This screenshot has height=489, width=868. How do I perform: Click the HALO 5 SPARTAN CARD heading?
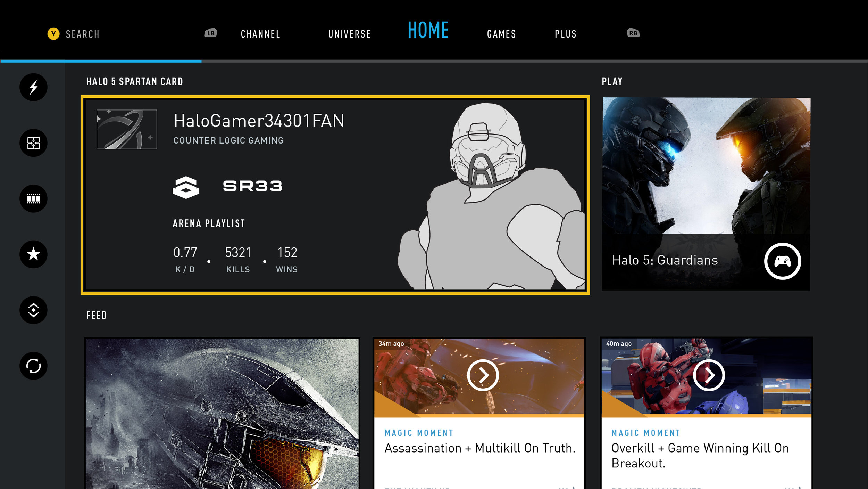135,82
